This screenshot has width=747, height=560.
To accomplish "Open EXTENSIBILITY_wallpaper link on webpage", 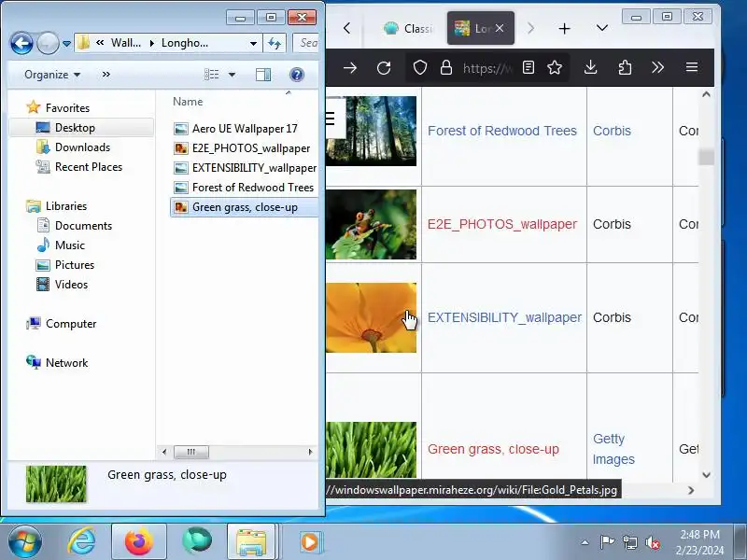I will click(x=504, y=317).
